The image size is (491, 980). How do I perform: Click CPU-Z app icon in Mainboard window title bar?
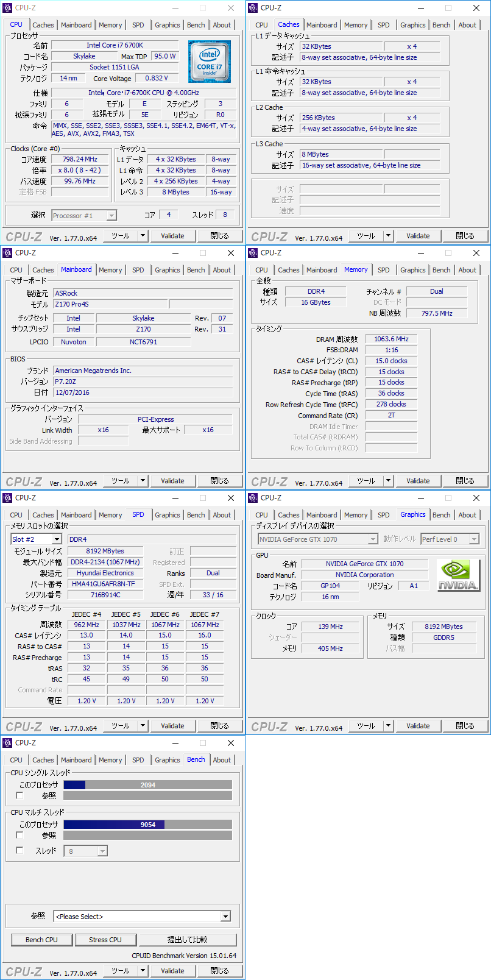(8, 253)
